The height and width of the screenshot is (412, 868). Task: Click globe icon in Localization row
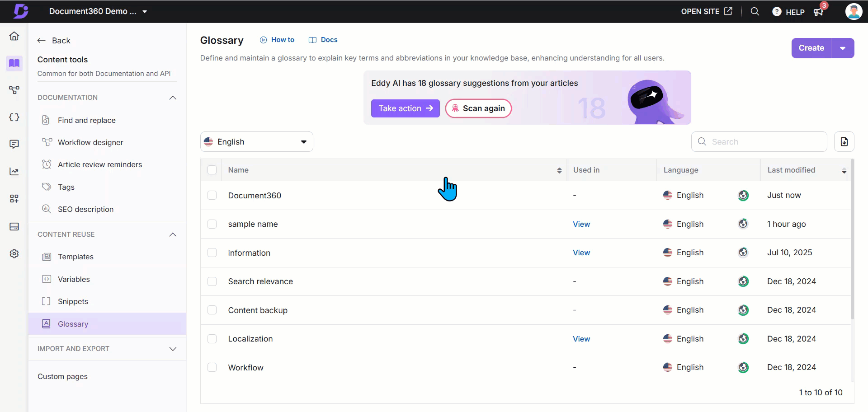[743, 339]
